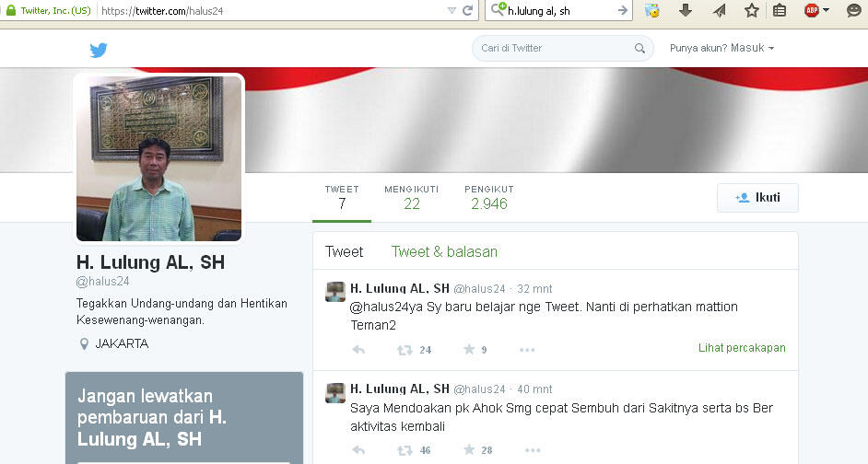The image size is (868, 464).
Task: Switch to Tweet & balasan tab
Action: tap(444, 251)
